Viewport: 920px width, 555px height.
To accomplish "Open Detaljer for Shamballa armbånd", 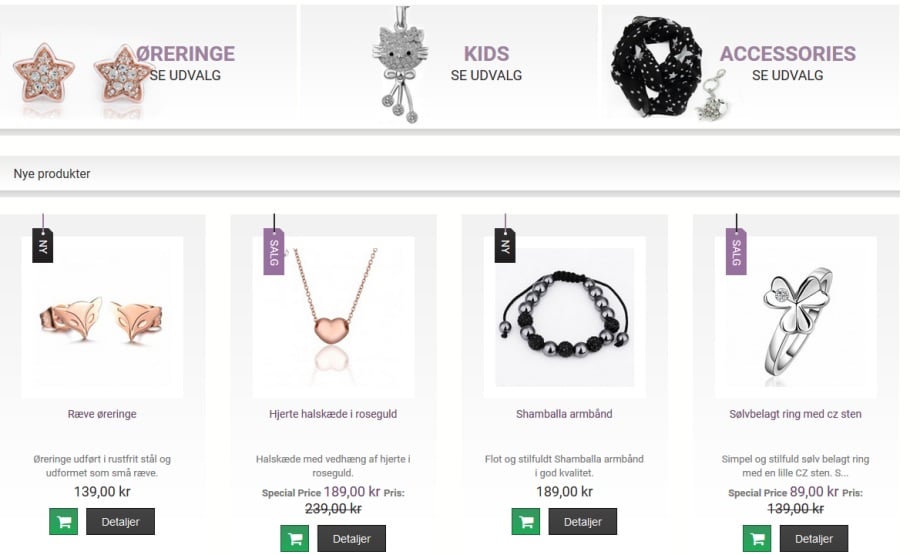I will (583, 522).
